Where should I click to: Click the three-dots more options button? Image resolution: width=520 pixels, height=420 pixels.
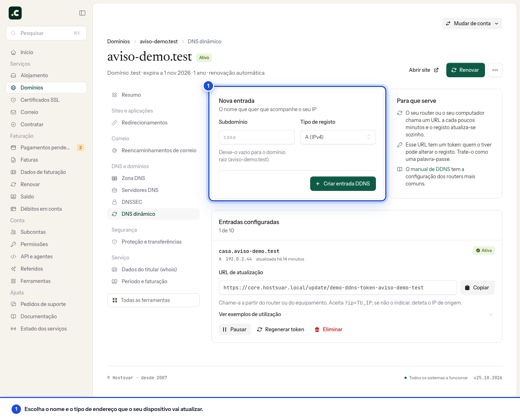pyautogui.click(x=495, y=70)
